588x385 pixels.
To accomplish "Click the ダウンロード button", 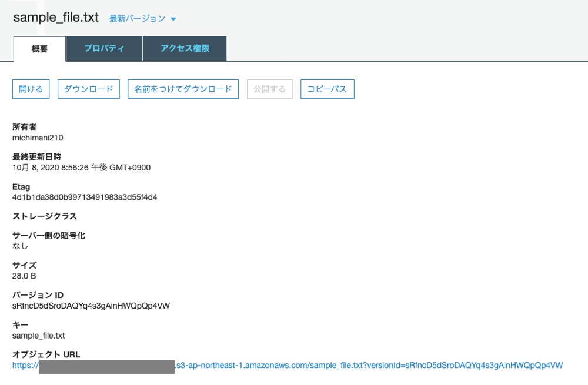I will tap(88, 89).
